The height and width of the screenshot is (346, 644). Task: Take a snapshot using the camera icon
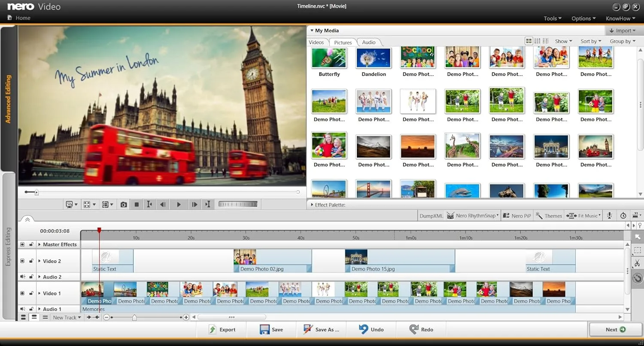click(x=123, y=204)
